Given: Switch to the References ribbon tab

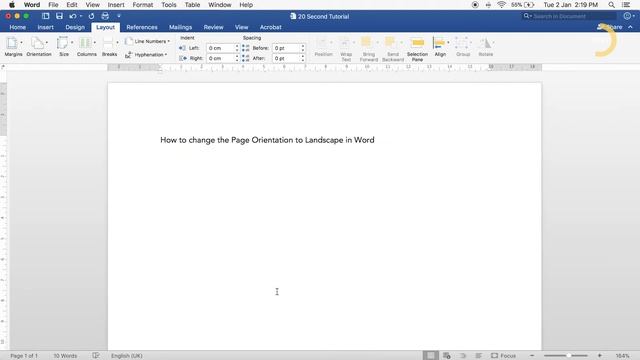Looking at the screenshot, I should (x=142, y=27).
